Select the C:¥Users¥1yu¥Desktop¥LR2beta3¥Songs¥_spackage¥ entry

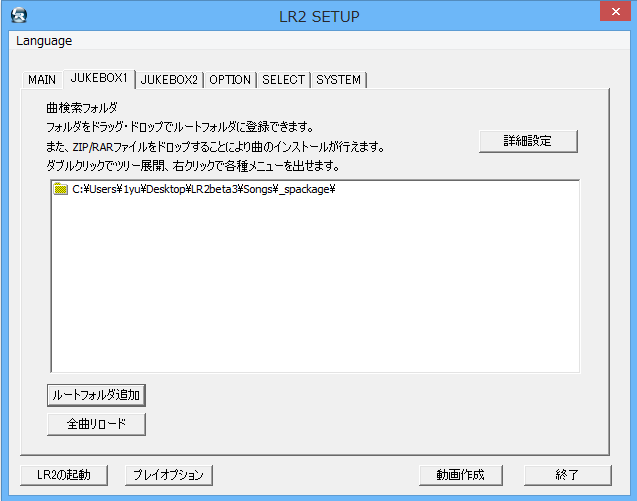(204, 189)
